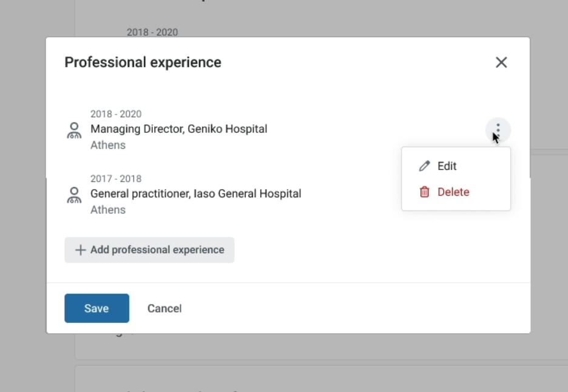The height and width of the screenshot is (392, 568).
Task: Select the Managing Director, Geniko Hospital title
Action: pyautogui.click(x=178, y=129)
